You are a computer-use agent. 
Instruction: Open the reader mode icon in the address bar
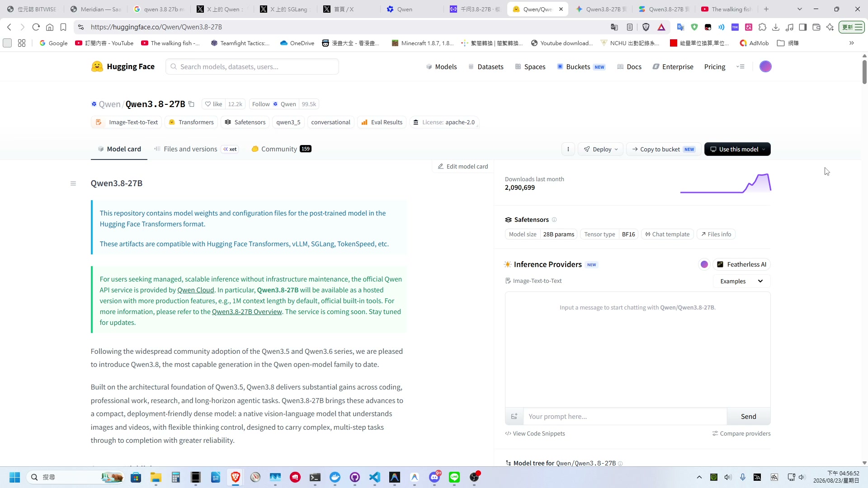(630, 27)
